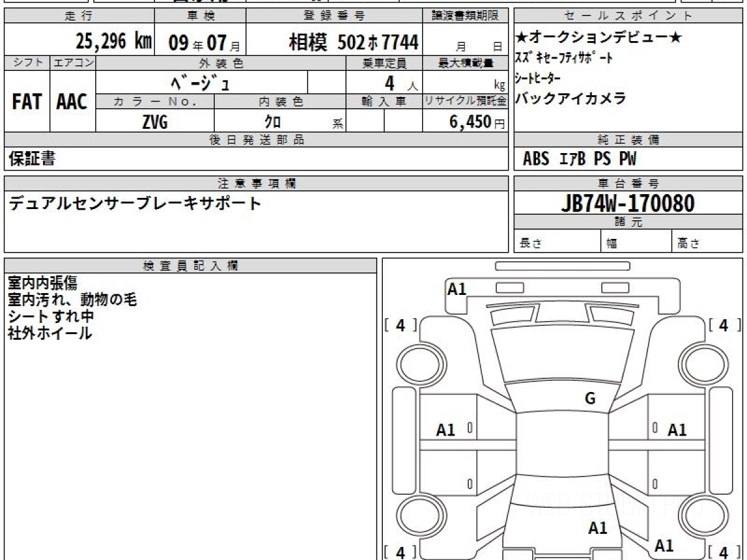Image resolution: width=747 pixels, height=560 pixels.
Task: Click the 保証書 text entry
Action: (x=32, y=159)
